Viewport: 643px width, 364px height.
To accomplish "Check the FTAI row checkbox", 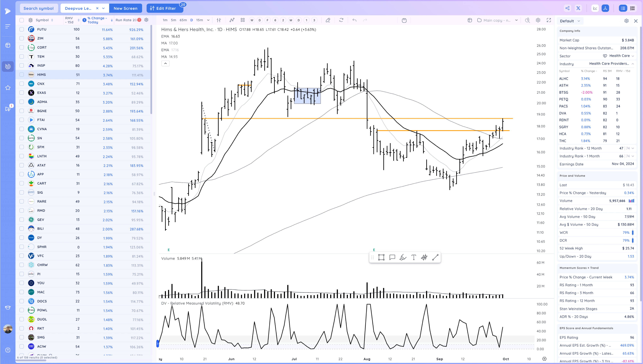I will (x=22, y=120).
